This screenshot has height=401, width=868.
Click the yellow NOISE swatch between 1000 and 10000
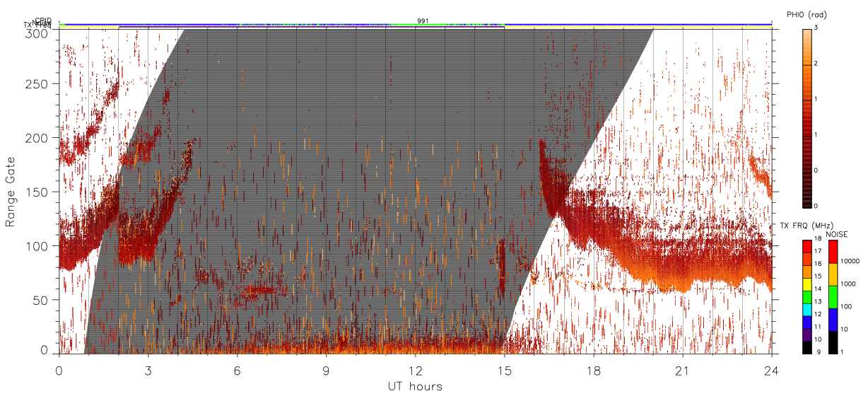pos(833,274)
